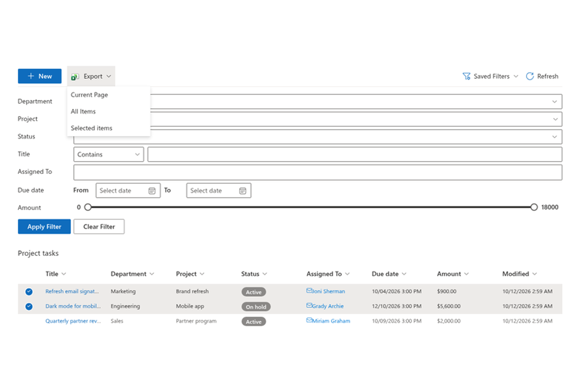The width and height of the screenshot is (588, 392).
Task: Click the Refresh circular arrow icon
Action: point(530,76)
